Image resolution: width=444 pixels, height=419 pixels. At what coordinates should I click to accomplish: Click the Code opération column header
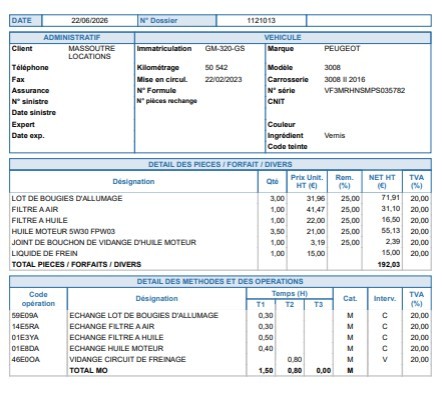[x=38, y=299]
